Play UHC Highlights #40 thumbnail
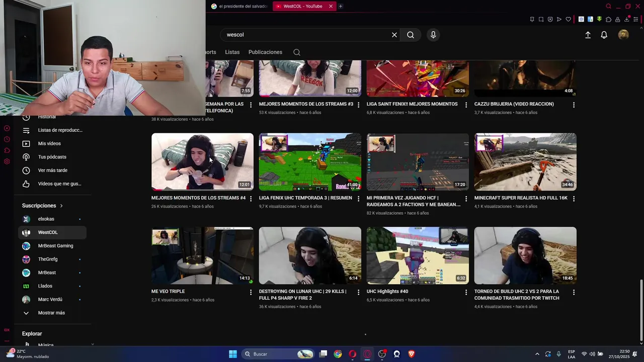 coord(418,255)
